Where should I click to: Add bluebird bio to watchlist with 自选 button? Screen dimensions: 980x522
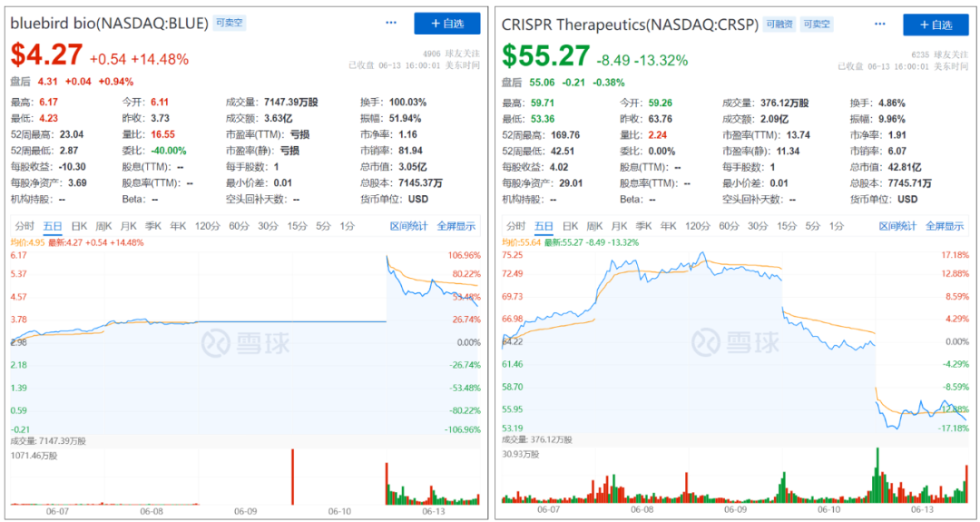(446, 24)
